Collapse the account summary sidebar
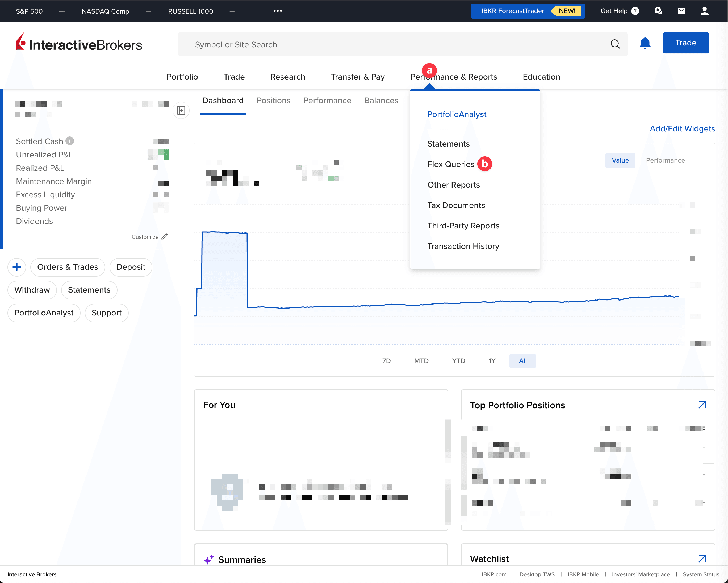Image resolution: width=728 pixels, height=583 pixels. [181, 110]
